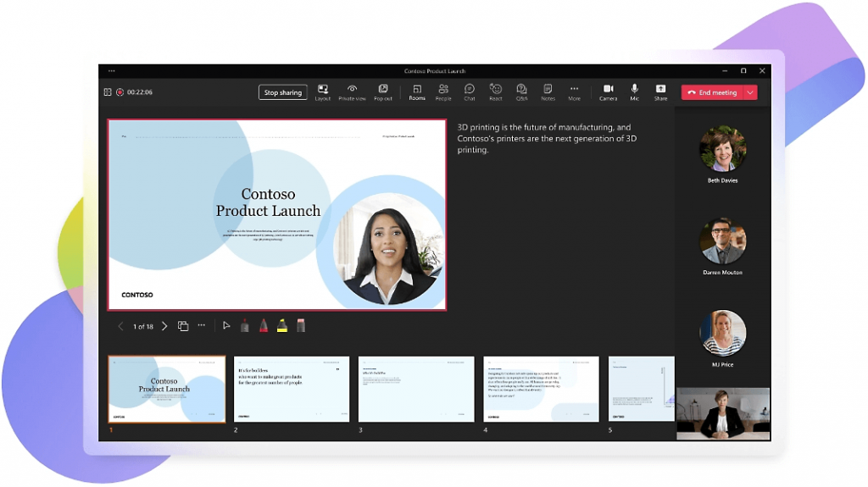868x487 pixels.
Task: Pop out the presentation window
Action: [383, 91]
